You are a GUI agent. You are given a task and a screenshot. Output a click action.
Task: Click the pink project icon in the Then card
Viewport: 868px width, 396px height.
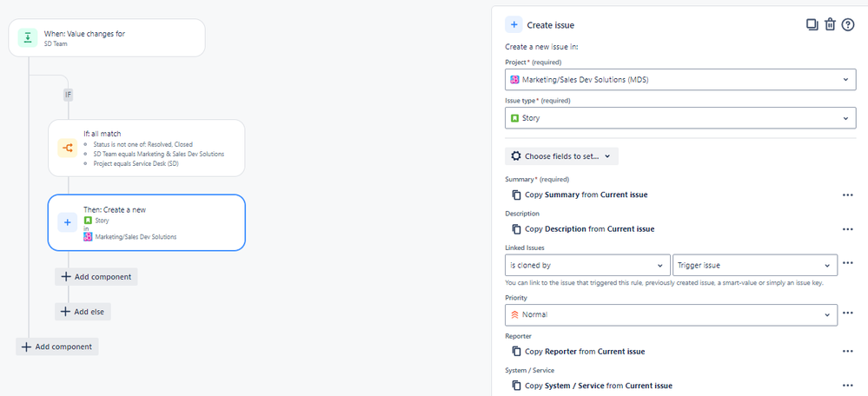88,237
